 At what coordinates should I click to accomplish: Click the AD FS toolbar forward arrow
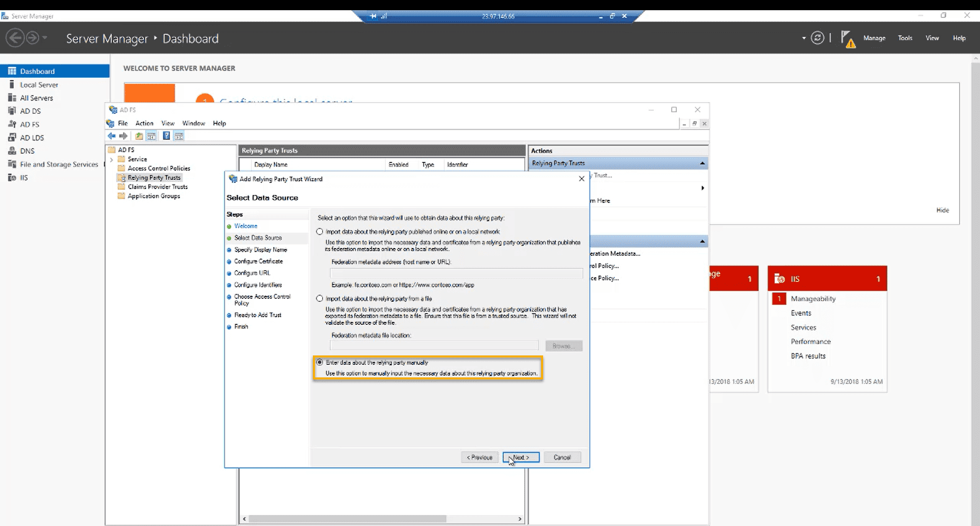pyautogui.click(x=124, y=136)
